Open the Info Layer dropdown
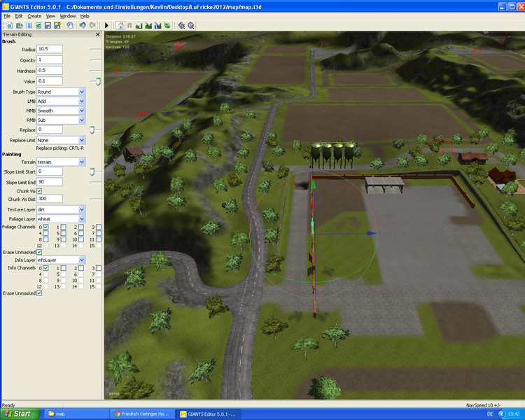 point(61,260)
